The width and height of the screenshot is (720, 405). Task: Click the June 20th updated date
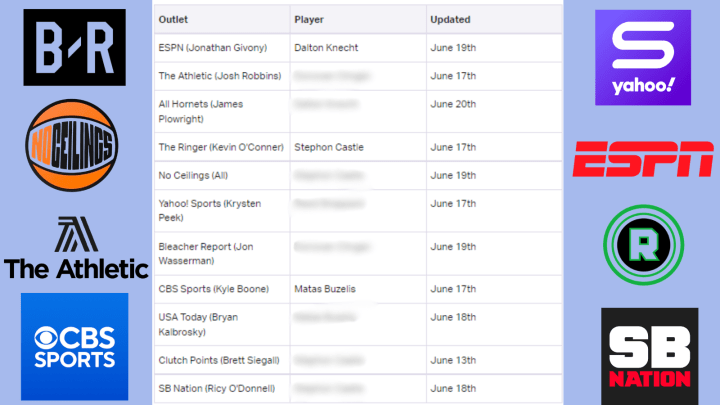point(450,104)
